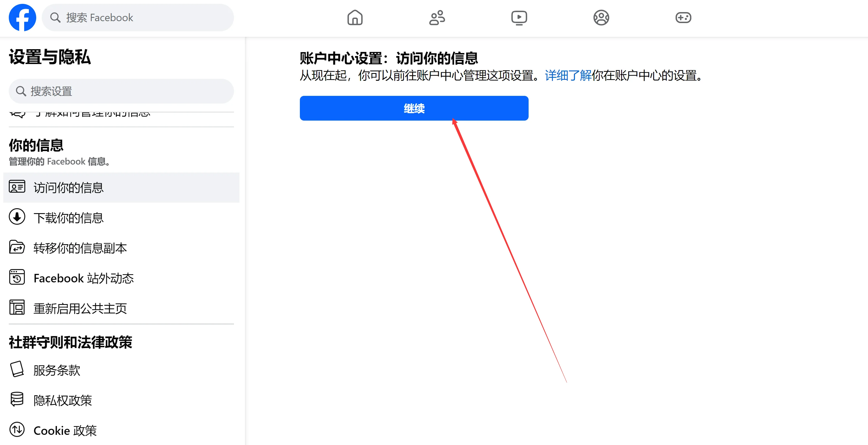Open Cookie 政策 in sidebar
This screenshot has height=445, width=868.
point(121,430)
